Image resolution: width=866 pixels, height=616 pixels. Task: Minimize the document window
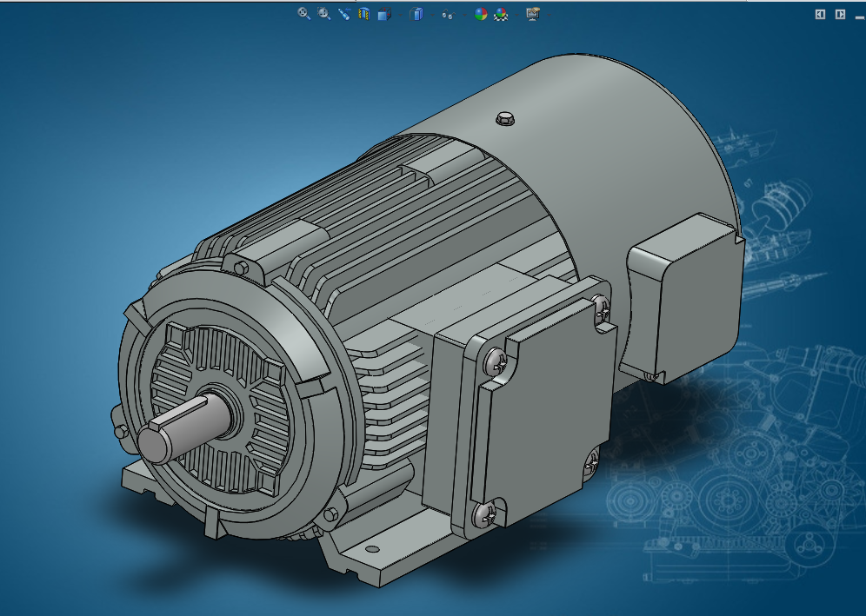(860, 17)
